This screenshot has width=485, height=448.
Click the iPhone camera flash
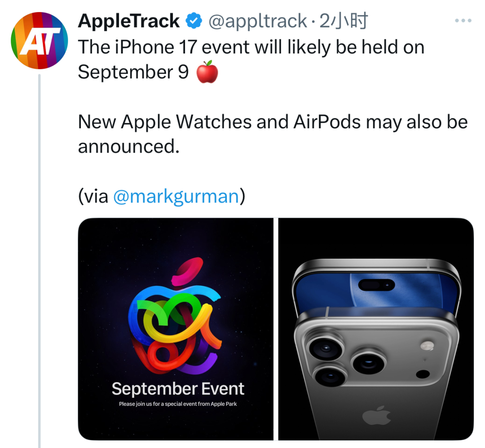pos(427,346)
